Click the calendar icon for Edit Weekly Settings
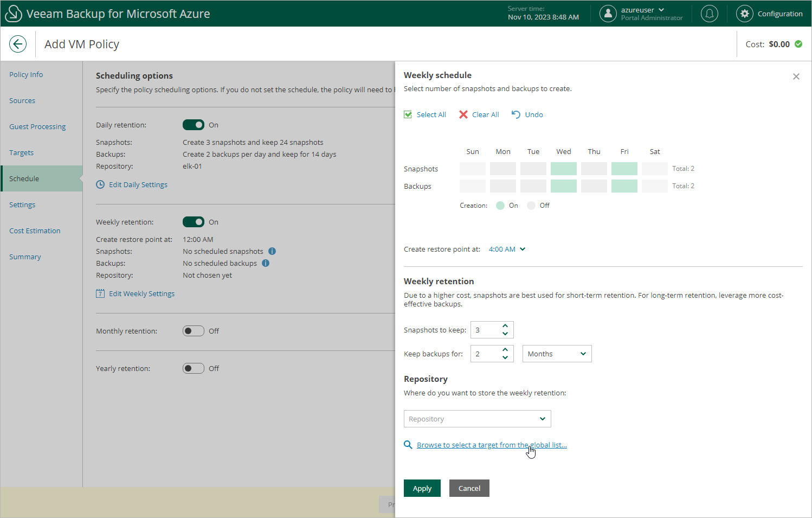812x518 pixels. 100,293
